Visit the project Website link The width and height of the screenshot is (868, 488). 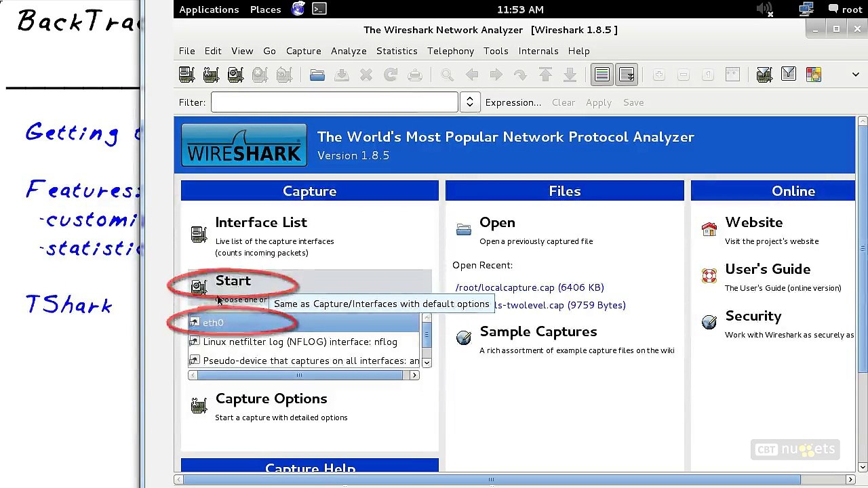pyautogui.click(x=753, y=222)
